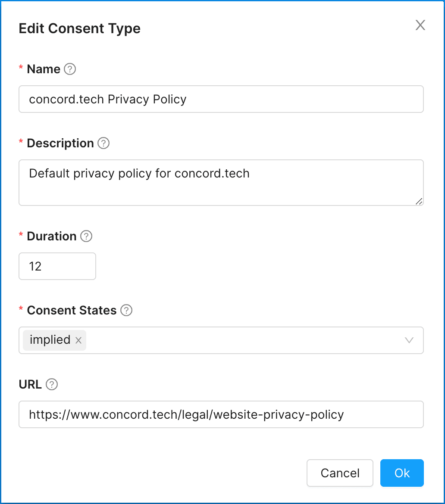Remove the implied consent state tag
Image resolution: width=445 pixels, height=504 pixels.
pos(78,340)
